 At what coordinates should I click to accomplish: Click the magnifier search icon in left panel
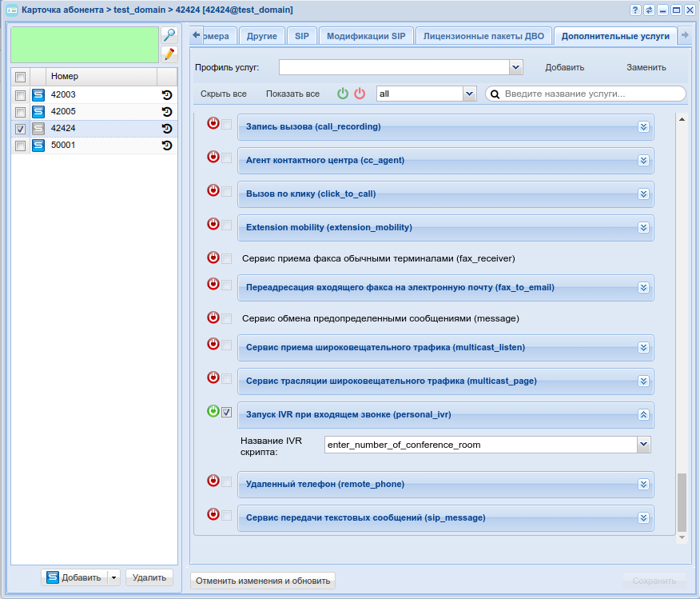169,35
